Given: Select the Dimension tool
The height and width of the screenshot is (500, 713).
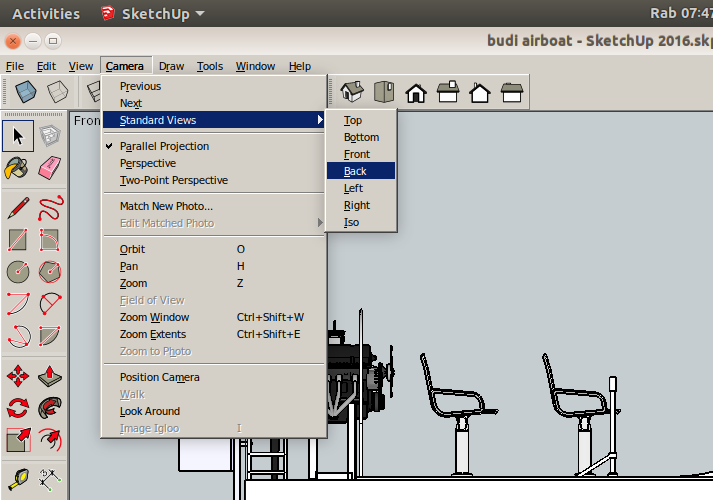Looking at the screenshot, I should tap(50, 480).
